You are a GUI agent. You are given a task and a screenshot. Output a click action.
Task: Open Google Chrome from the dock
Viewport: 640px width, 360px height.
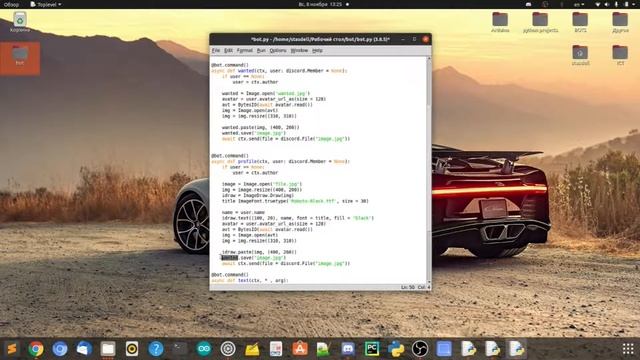(36, 349)
